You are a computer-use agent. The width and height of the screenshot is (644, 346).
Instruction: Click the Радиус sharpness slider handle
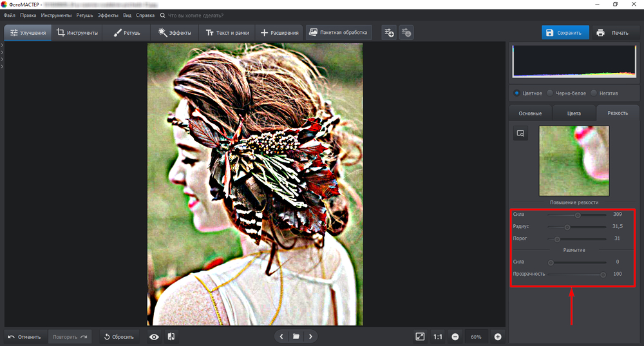tap(567, 227)
